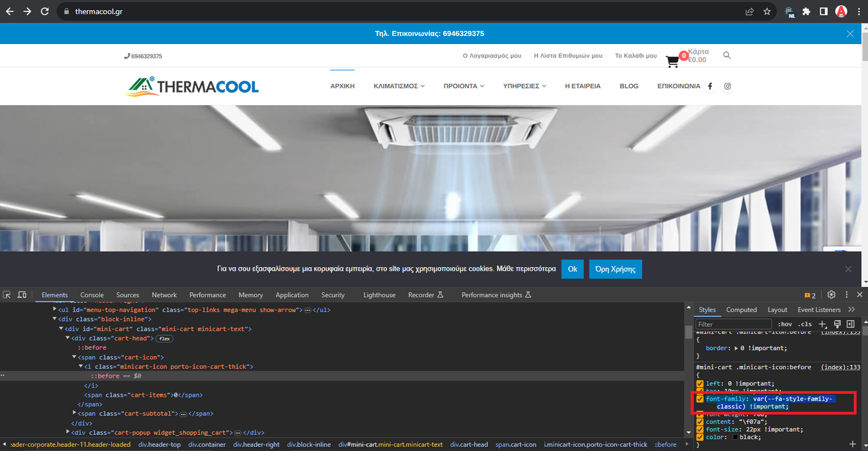The width and height of the screenshot is (868, 451).
Task: Uncheck the content "\f07a" declaration
Action: coord(701,422)
